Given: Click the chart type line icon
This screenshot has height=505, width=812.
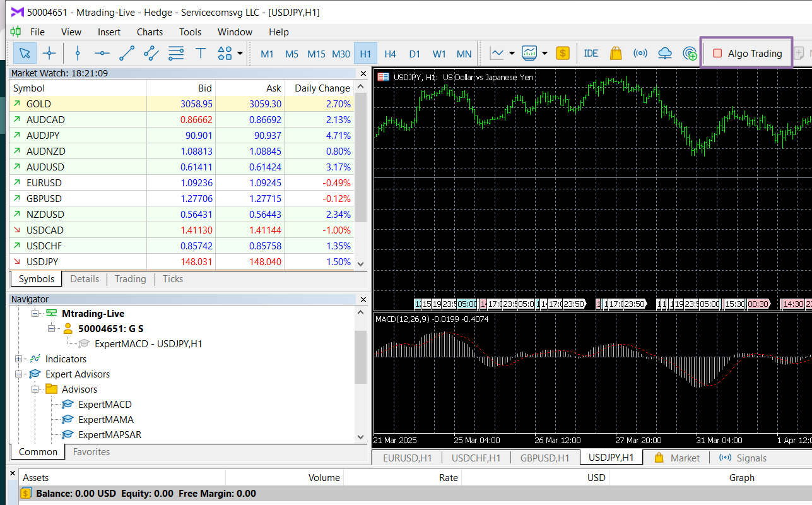Looking at the screenshot, I should tap(497, 54).
